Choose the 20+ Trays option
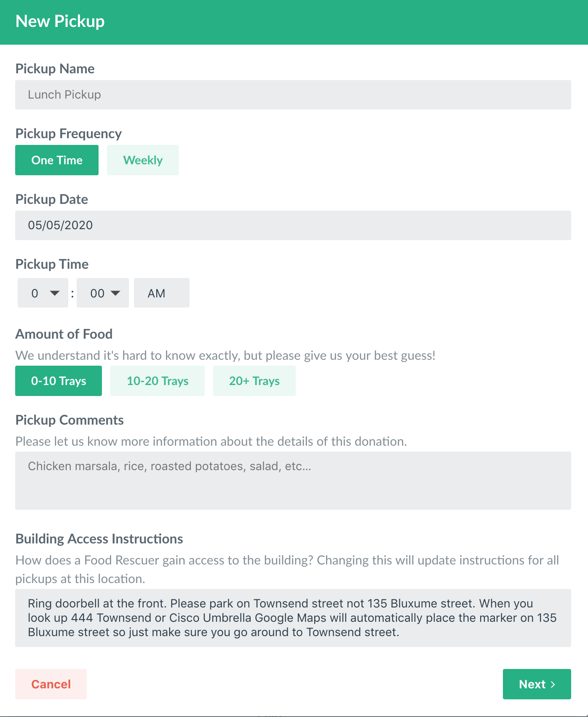588x717 pixels. point(254,380)
